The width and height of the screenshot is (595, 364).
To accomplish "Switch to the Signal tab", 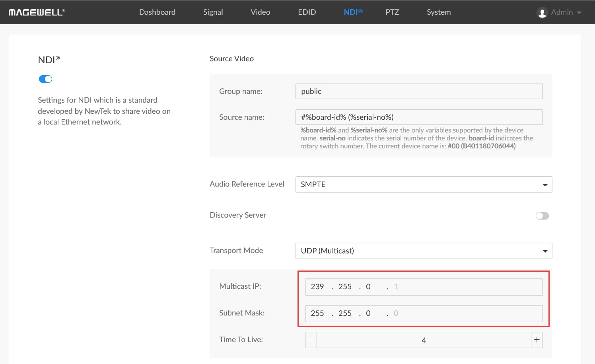I will [213, 12].
